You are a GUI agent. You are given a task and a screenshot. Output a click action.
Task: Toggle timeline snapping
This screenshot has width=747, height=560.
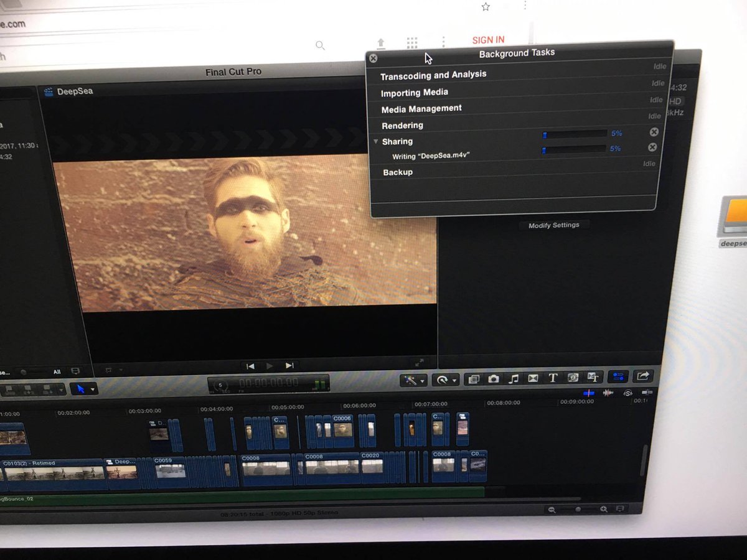(647, 392)
